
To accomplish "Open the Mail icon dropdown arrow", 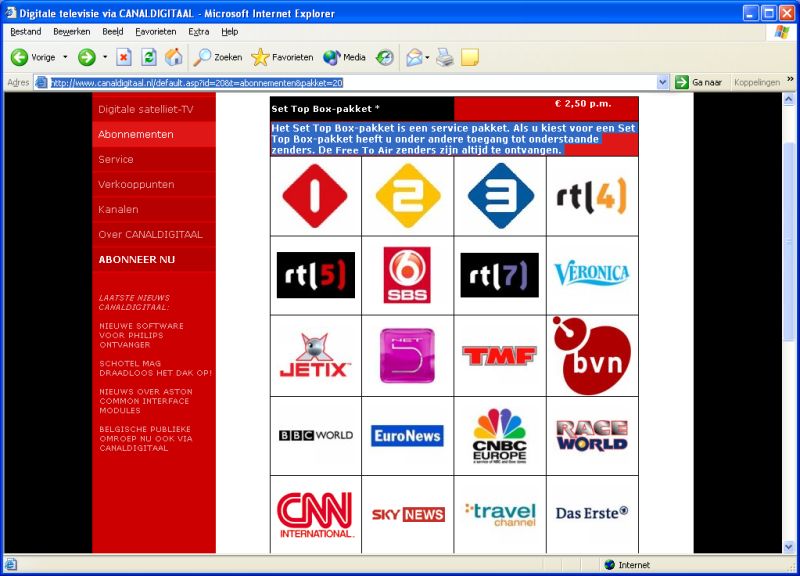I will pos(428,57).
